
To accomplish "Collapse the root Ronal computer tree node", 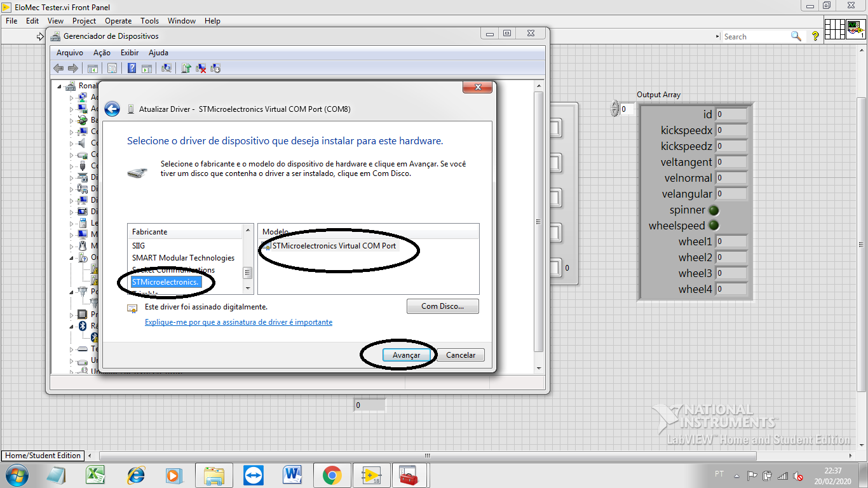I will click(60, 86).
